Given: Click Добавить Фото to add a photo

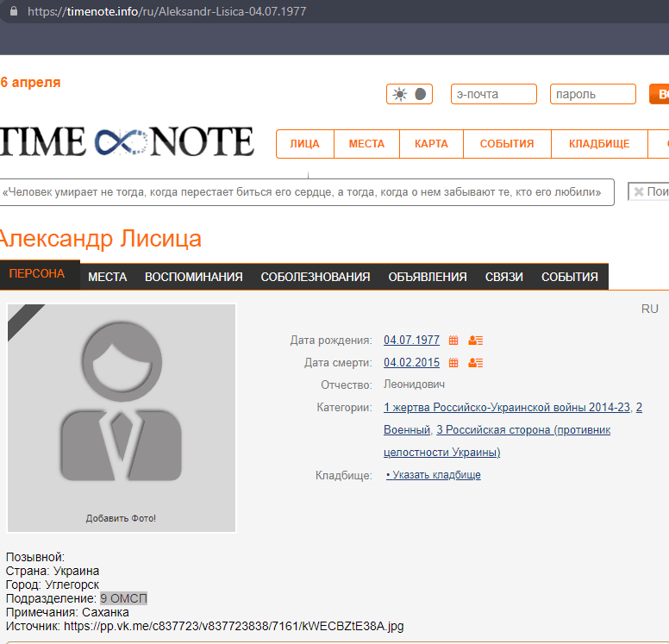Looking at the screenshot, I should point(121,518).
